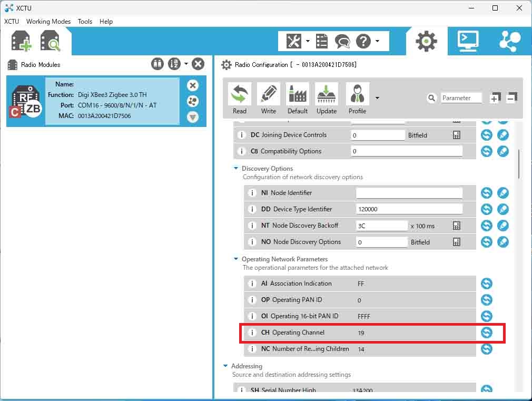Open the Working Modes menu
Viewport: 532px width, 401px height.
pyautogui.click(x=48, y=22)
